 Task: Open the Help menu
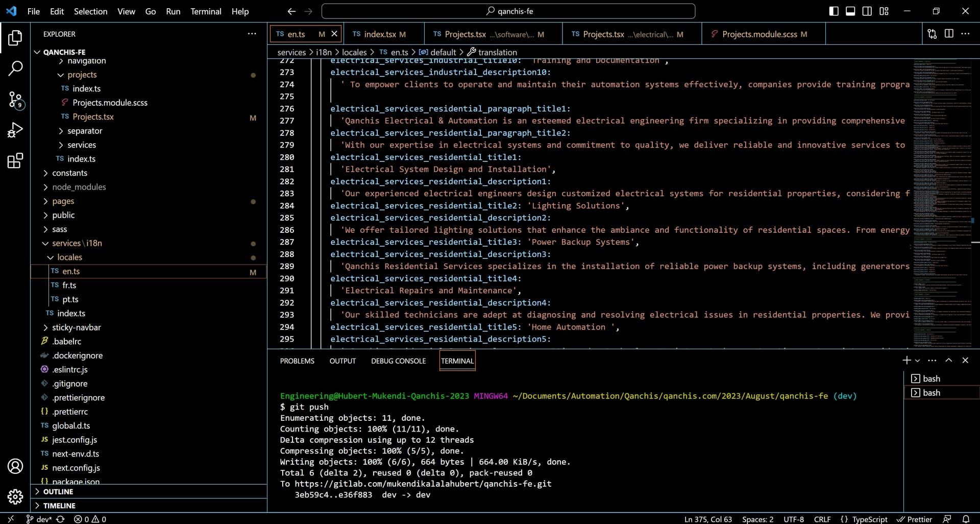click(240, 11)
